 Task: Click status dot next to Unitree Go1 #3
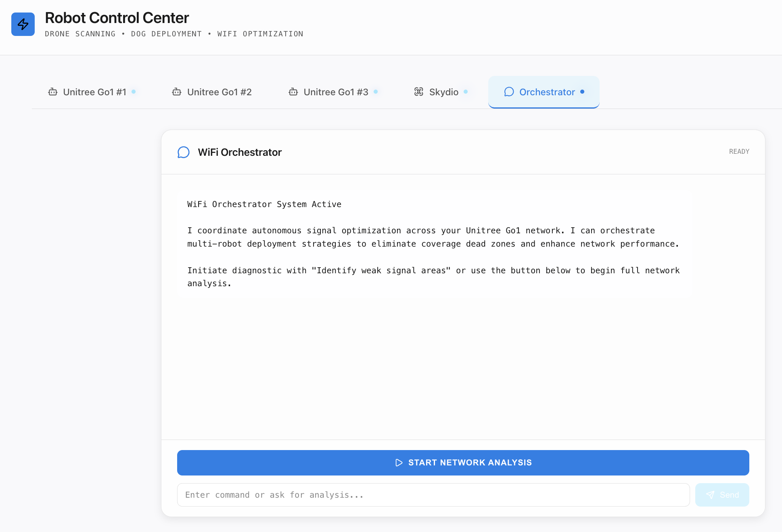point(376,92)
